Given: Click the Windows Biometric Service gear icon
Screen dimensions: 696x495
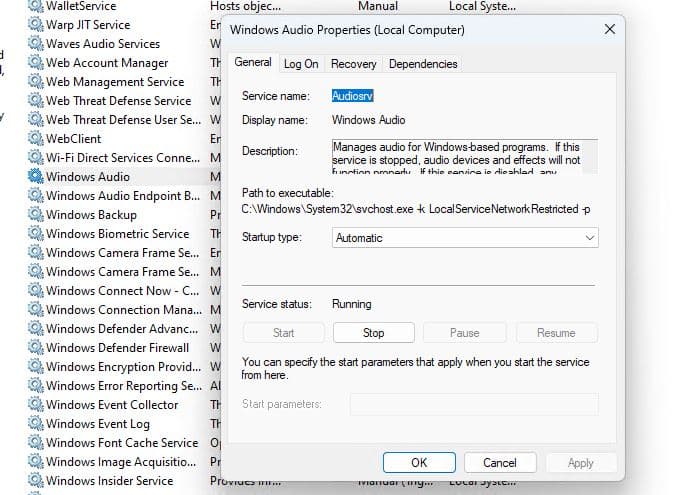Looking at the screenshot, I should (36, 234).
